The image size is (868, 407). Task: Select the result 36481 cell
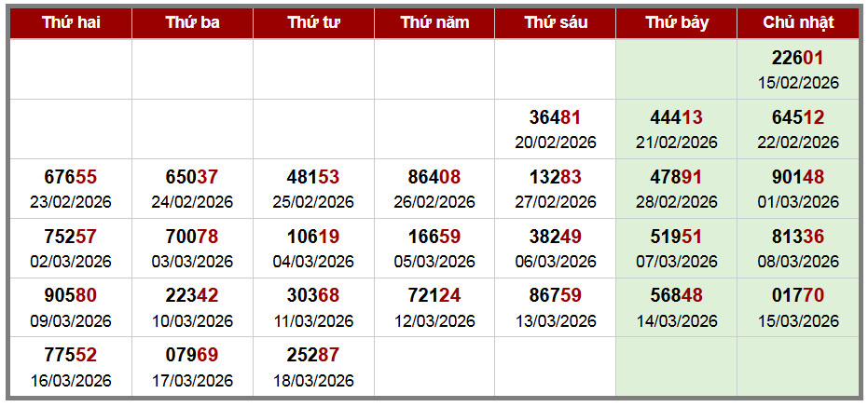(556, 117)
